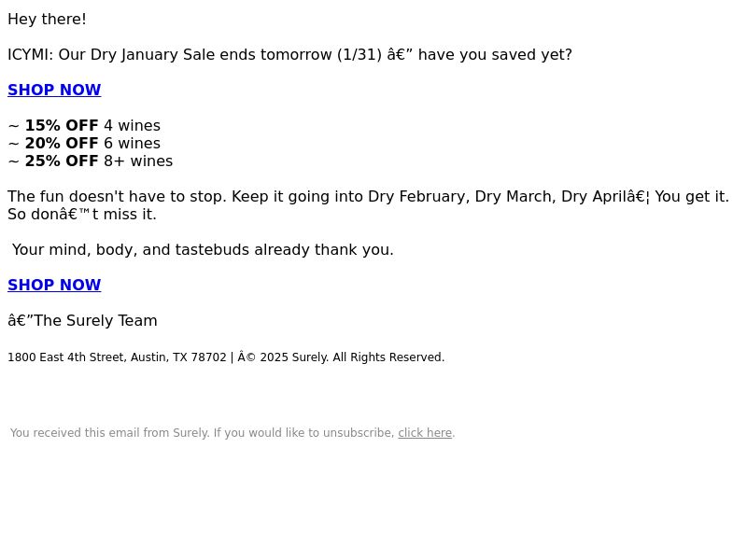Click the "6 wines" text

pyautogui.click(x=132, y=144)
